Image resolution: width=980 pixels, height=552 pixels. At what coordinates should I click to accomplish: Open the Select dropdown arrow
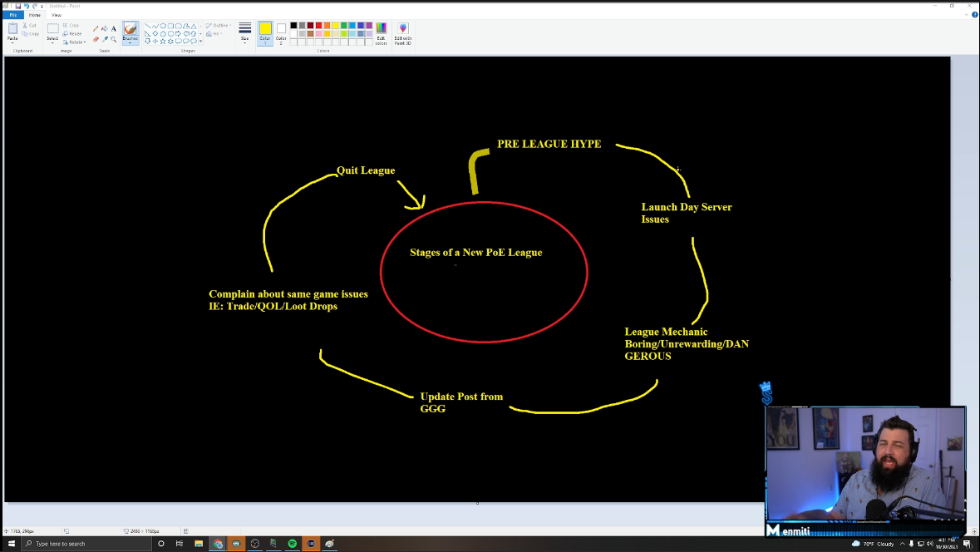(x=52, y=42)
